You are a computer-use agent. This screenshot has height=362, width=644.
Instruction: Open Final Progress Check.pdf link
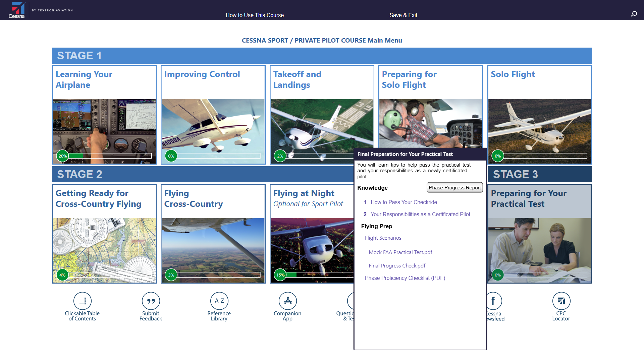coord(397,265)
